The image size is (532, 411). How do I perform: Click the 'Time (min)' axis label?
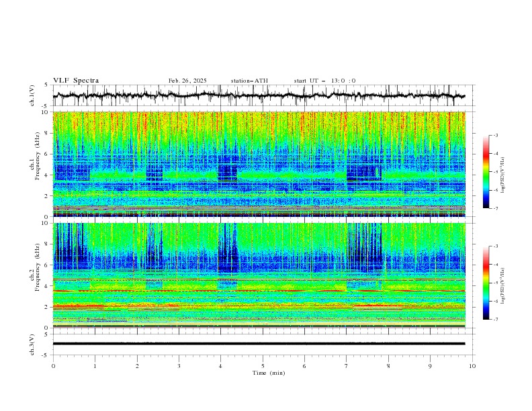click(x=269, y=373)
